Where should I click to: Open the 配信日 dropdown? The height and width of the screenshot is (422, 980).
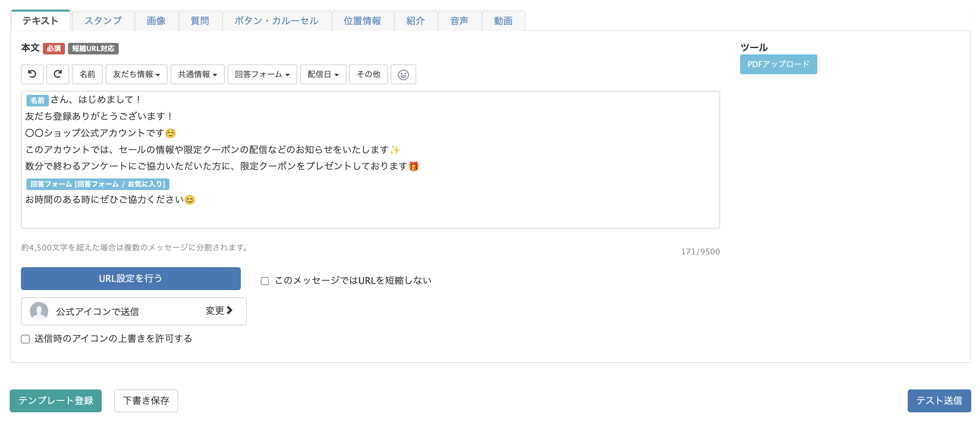(323, 74)
